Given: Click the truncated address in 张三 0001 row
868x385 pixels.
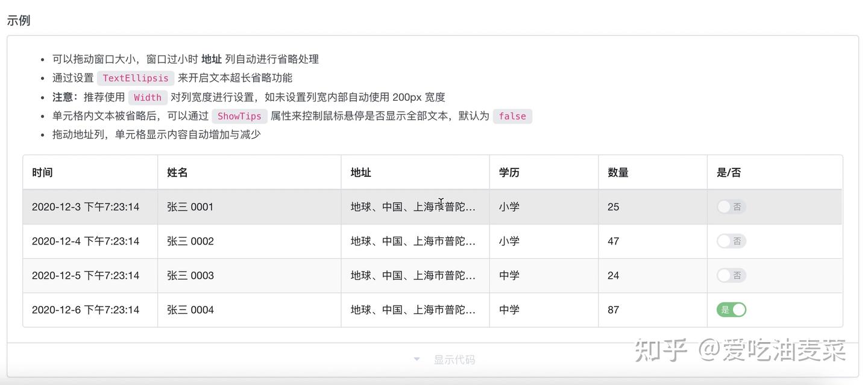Looking at the screenshot, I should tap(414, 207).
